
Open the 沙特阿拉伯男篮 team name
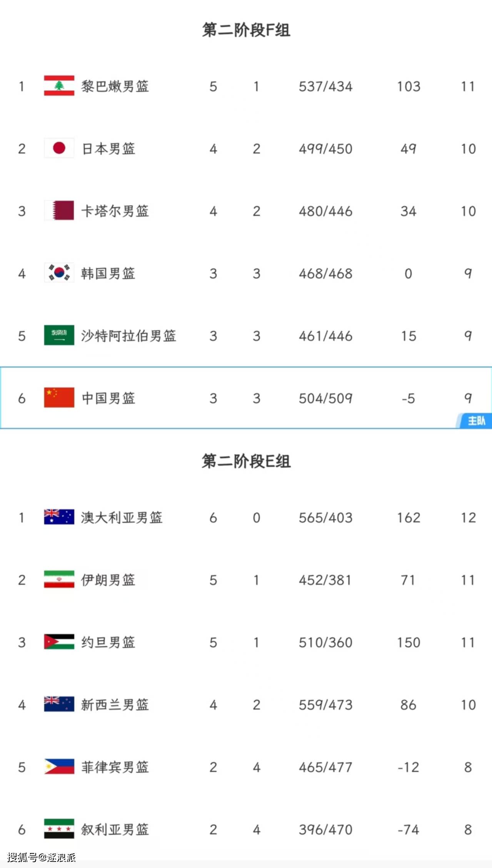click(129, 336)
